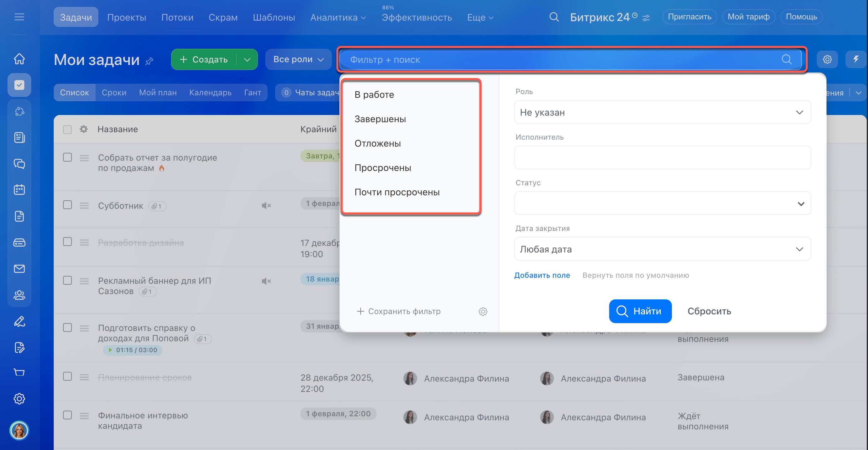Click the Исполнитель input field

(662, 157)
